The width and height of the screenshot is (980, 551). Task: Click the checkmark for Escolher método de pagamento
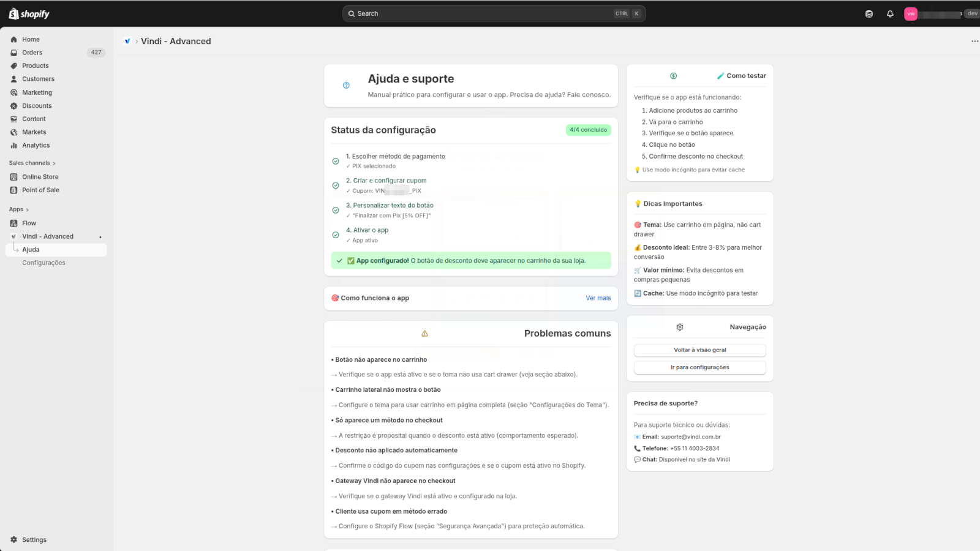tap(336, 161)
